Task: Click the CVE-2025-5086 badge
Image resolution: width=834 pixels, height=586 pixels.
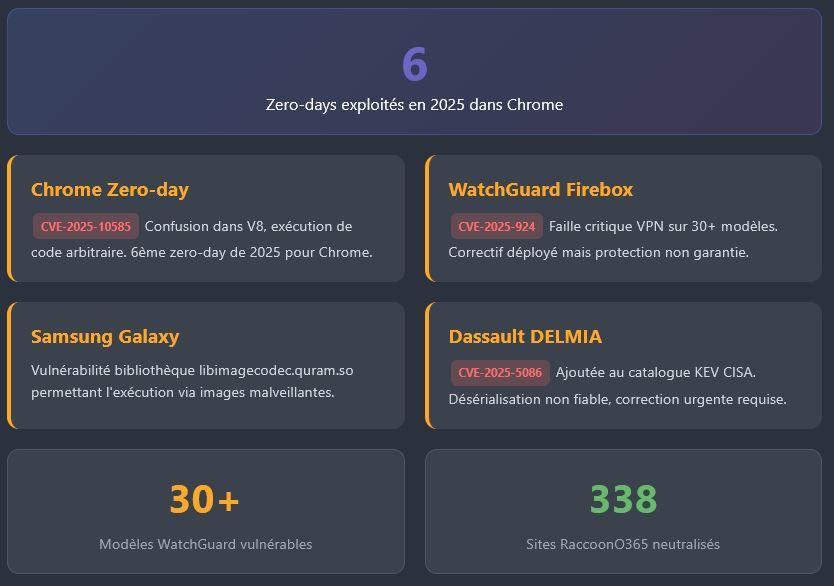Action: coord(500,373)
